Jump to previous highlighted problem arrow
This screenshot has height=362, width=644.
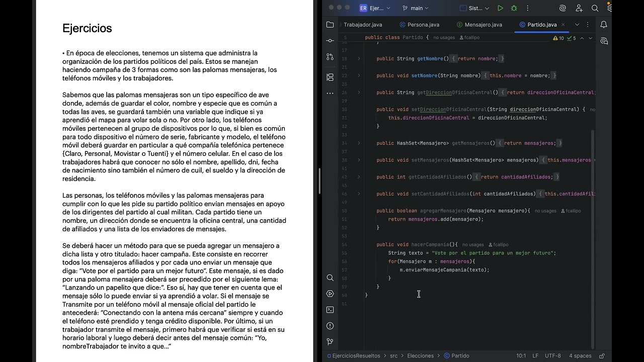tap(582, 38)
